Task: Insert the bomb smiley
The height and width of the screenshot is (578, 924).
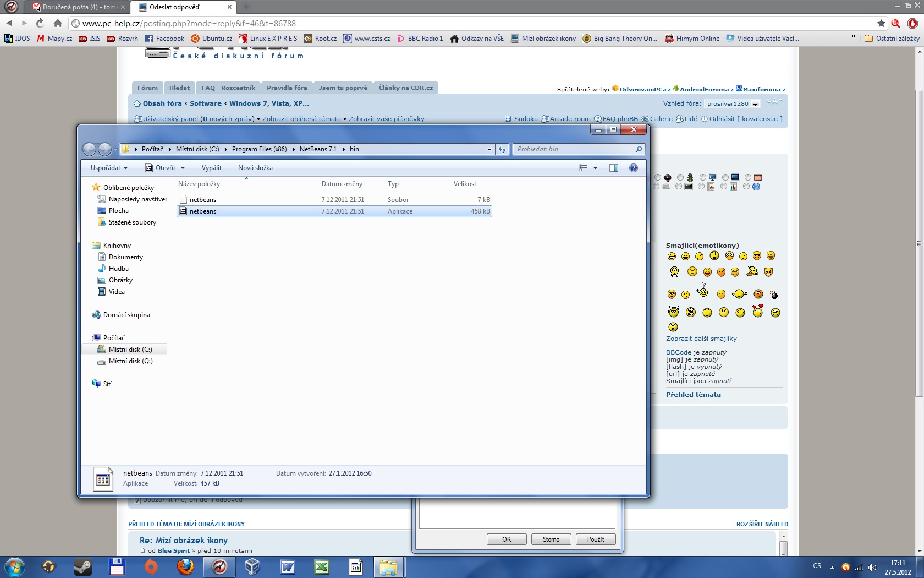Action: [x=774, y=295]
